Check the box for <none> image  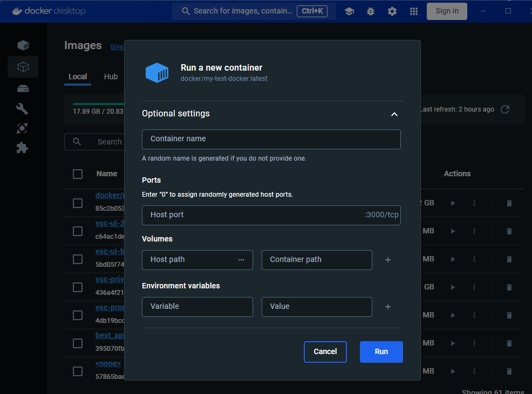point(78,371)
